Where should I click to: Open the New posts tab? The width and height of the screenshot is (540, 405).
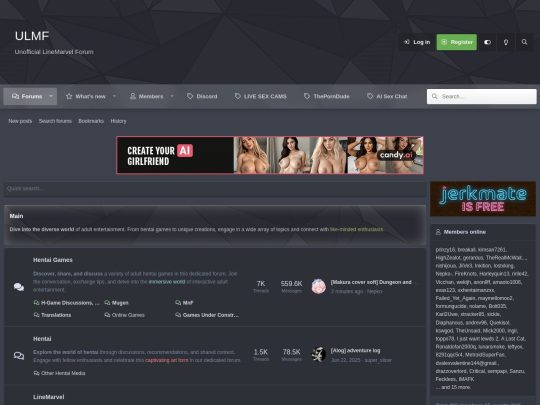tap(20, 121)
